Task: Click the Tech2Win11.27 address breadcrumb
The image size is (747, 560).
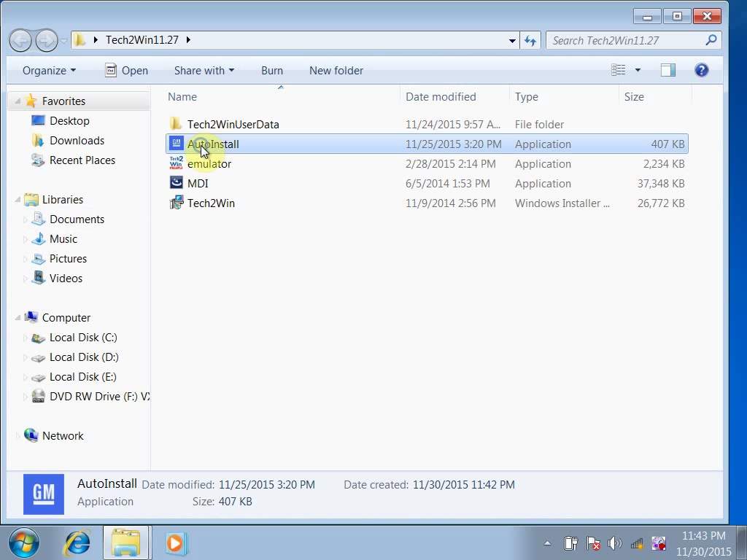Action: tap(142, 40)
